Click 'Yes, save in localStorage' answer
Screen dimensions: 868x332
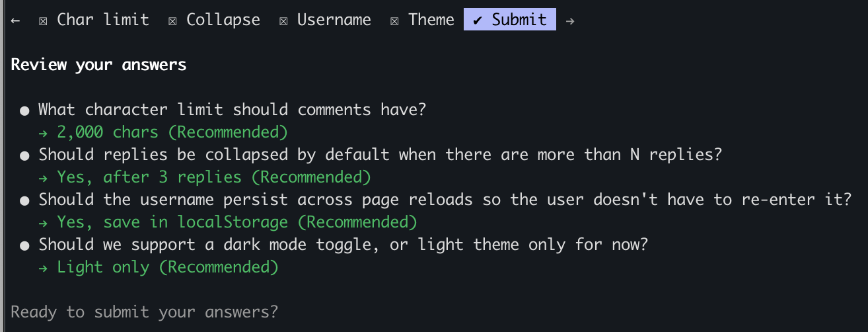tap(236, 222)
